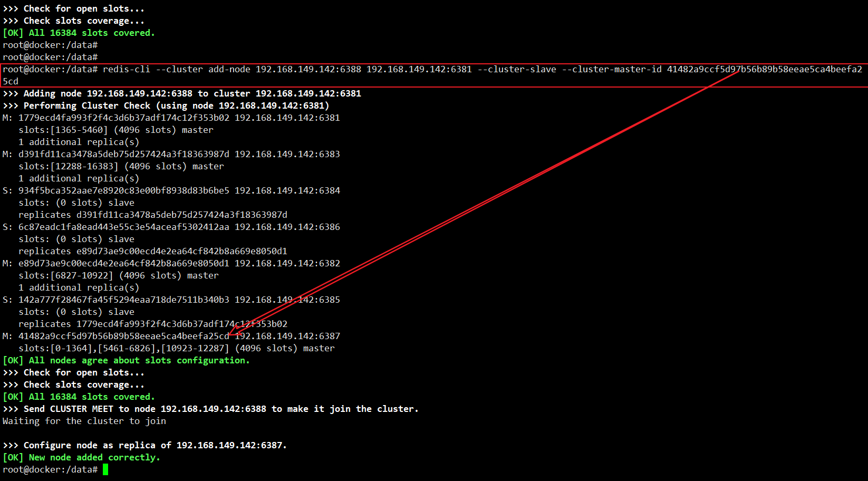The height and width of the screenshot is (481, 868).
Task: Click 'slots:[12288-16383]' line
Action: [121, 166]
